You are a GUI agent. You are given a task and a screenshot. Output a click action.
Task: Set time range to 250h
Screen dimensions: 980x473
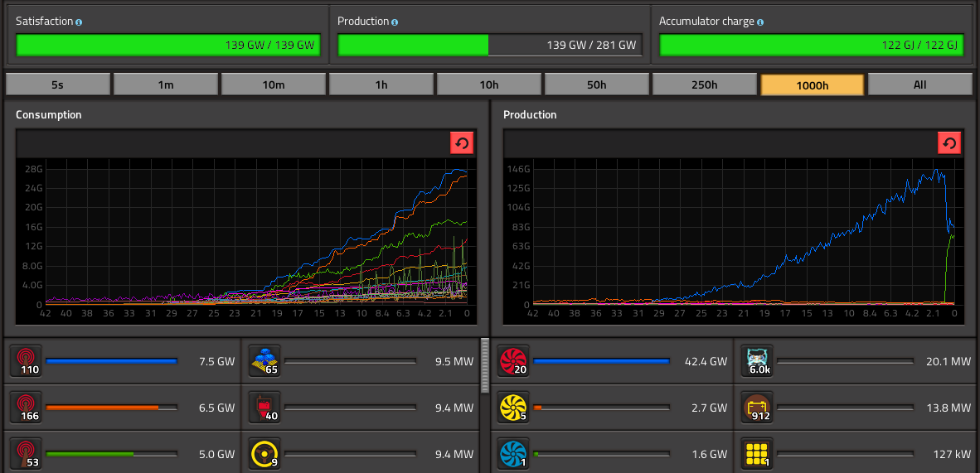(x=705, y=84)
